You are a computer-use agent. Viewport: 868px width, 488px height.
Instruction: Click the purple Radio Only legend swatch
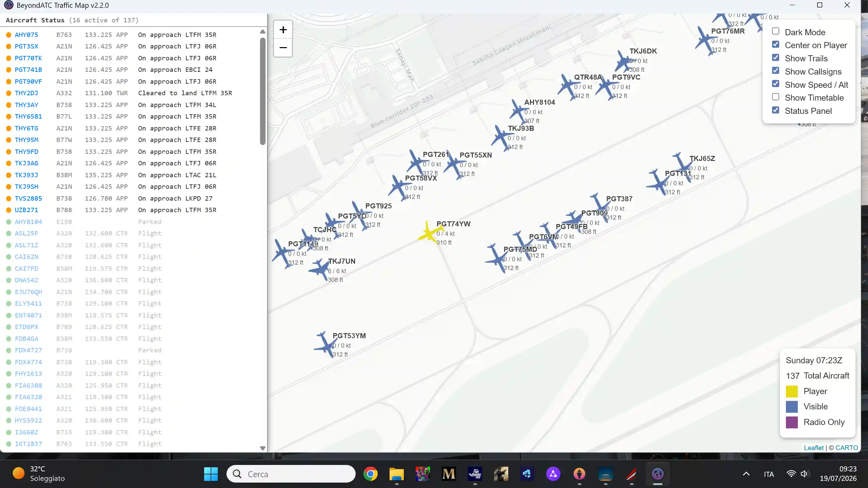(x=792, y=422)
